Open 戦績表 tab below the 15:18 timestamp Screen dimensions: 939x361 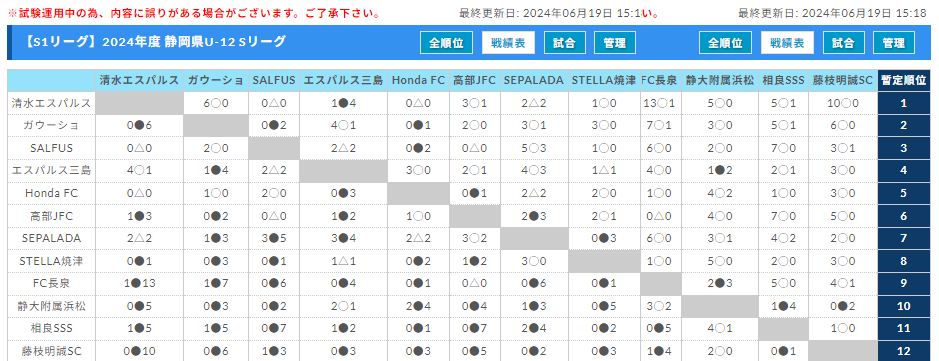click(x=787, y=43)
